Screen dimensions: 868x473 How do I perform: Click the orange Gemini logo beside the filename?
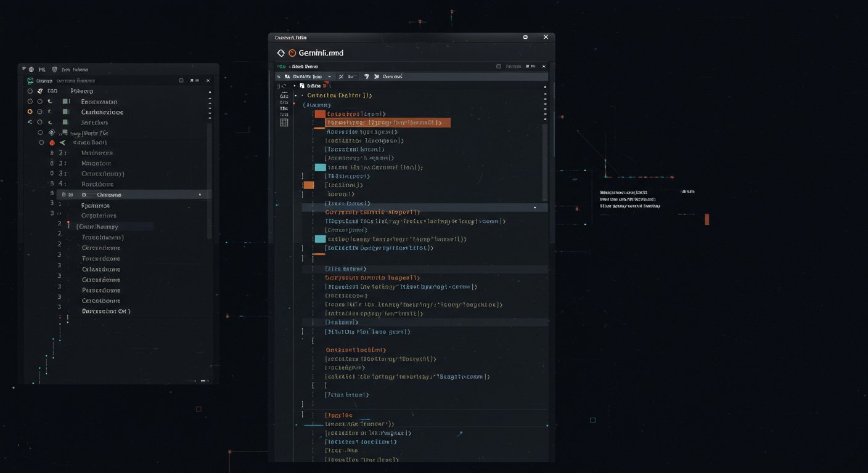coord(292,53)
